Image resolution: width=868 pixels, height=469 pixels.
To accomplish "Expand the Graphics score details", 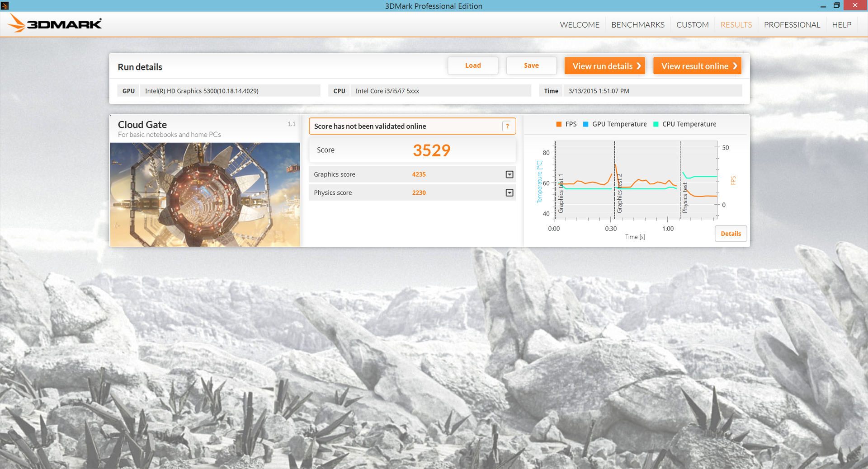I will pyautogui.click(x=509, y=174).
